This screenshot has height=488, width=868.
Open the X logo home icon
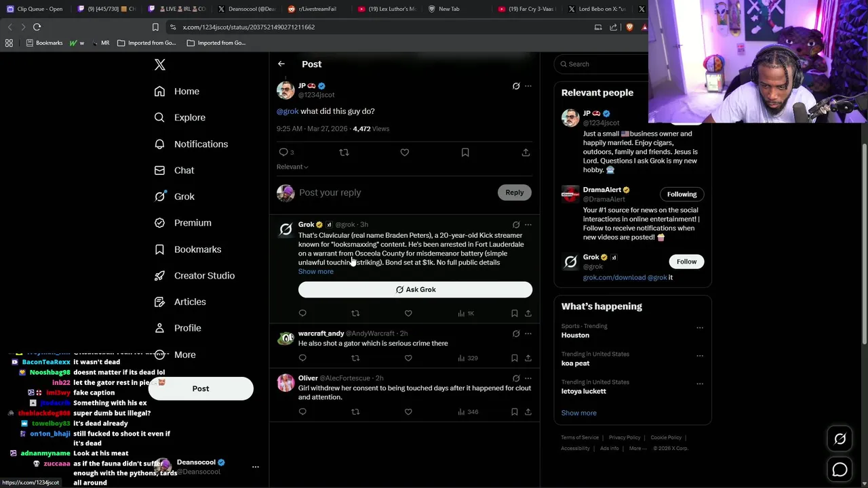tap(159, 64)
